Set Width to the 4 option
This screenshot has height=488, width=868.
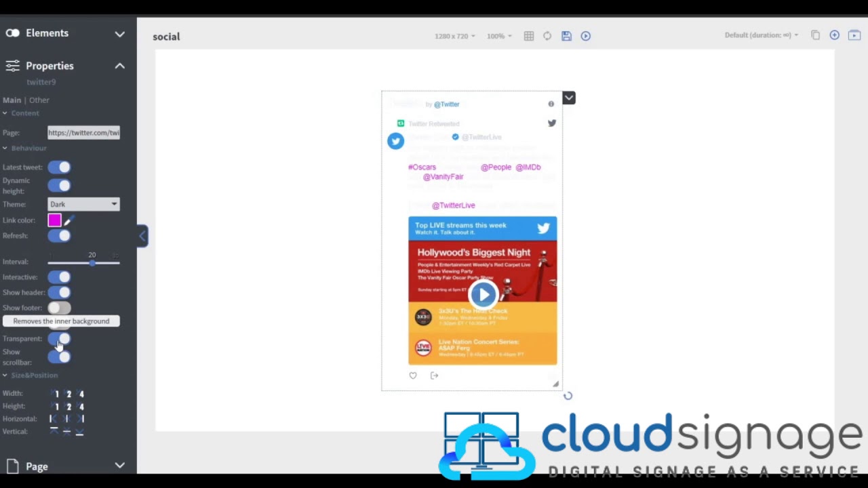81,394
